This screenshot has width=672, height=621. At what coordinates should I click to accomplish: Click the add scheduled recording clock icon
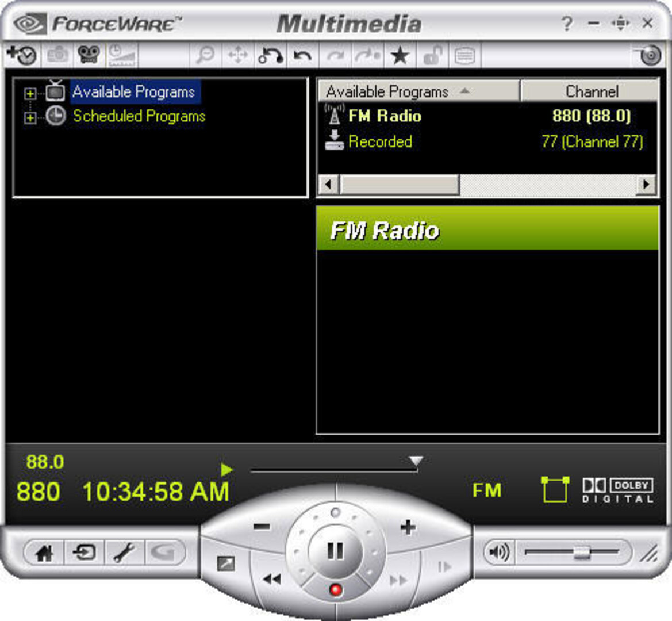pos(22,55)
